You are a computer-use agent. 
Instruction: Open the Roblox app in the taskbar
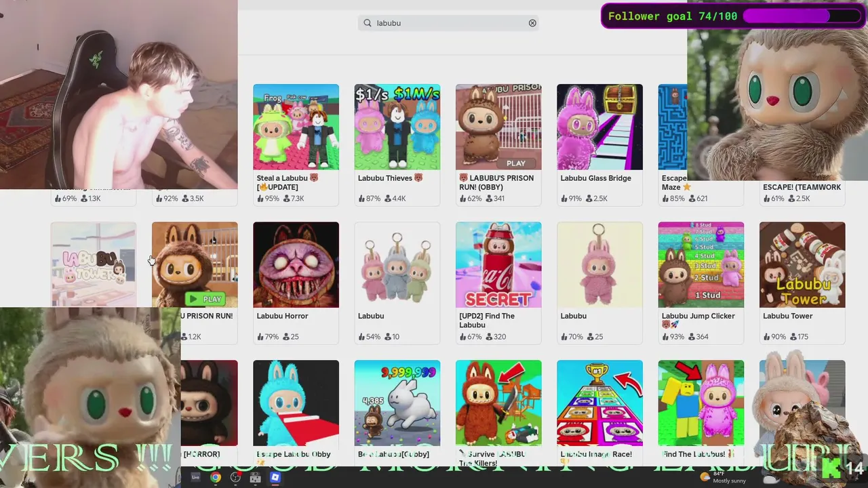click(x=275, y=477)
